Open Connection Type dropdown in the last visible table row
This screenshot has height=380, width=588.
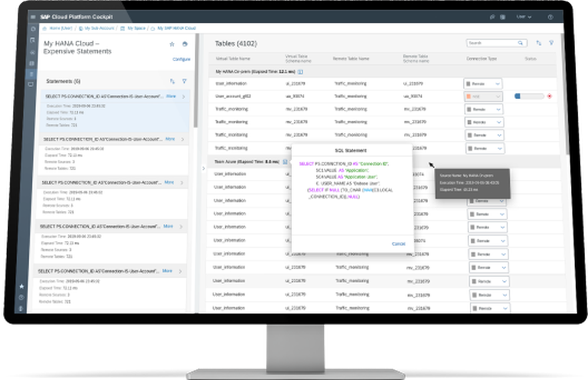coord(490,308)
